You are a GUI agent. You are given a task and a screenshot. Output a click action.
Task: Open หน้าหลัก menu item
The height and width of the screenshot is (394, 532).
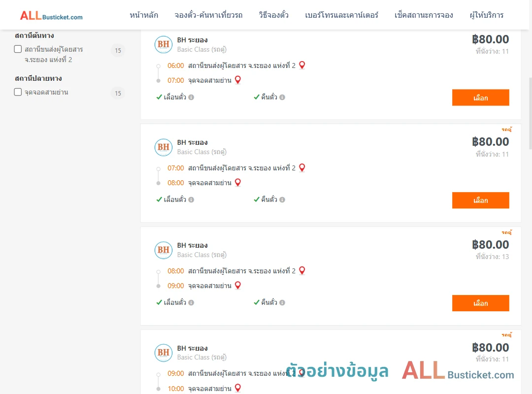click(x=144, y=15)
